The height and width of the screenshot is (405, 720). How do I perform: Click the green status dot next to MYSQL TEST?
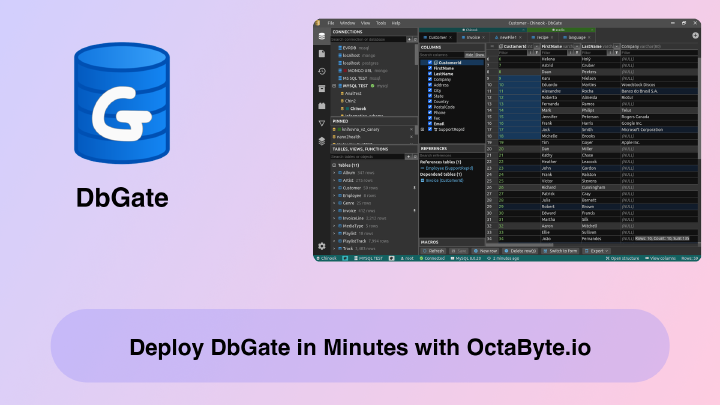tap(372, 86)
